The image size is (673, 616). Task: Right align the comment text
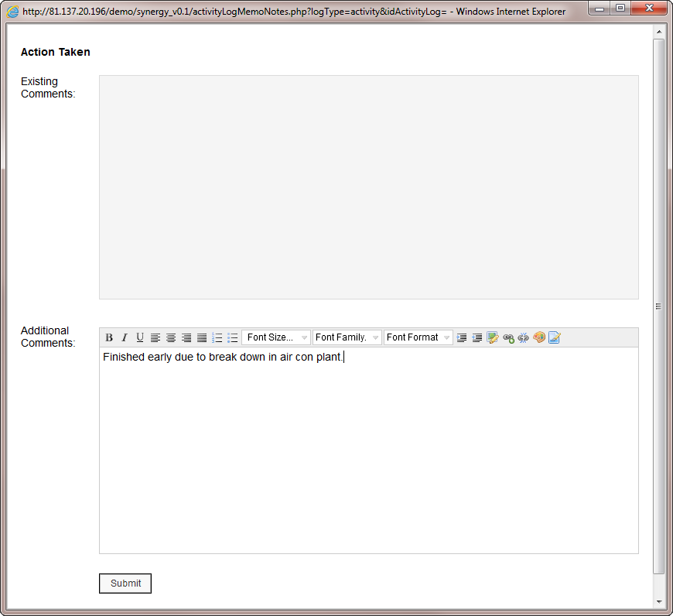(186, 337)
